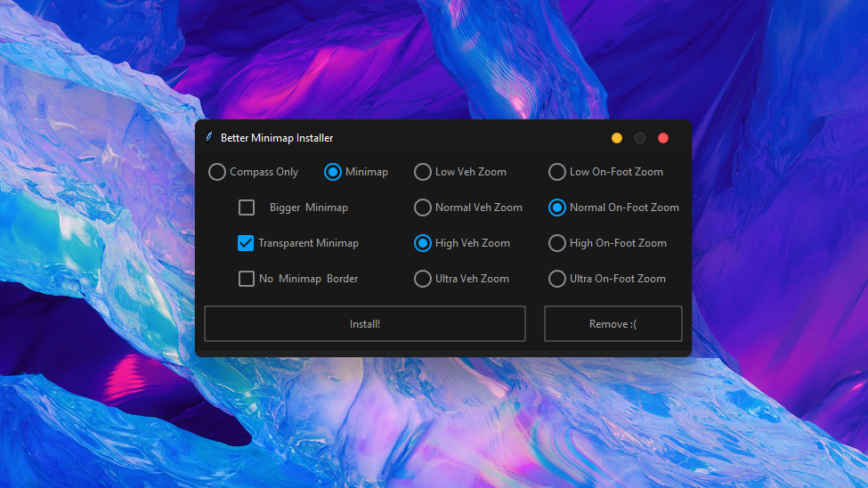This screenshot has height=488, width=868.
Task: Click the Remove :( button
Action: 612,324
